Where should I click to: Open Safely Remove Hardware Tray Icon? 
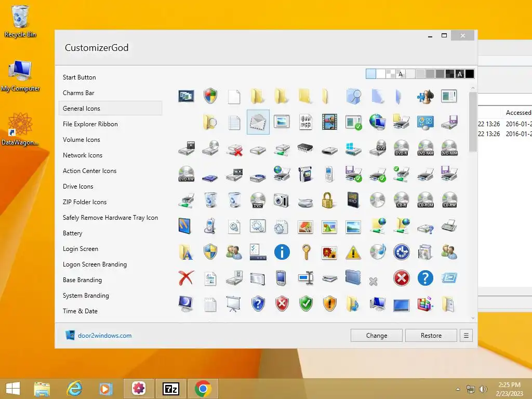[x=110, y=218]
